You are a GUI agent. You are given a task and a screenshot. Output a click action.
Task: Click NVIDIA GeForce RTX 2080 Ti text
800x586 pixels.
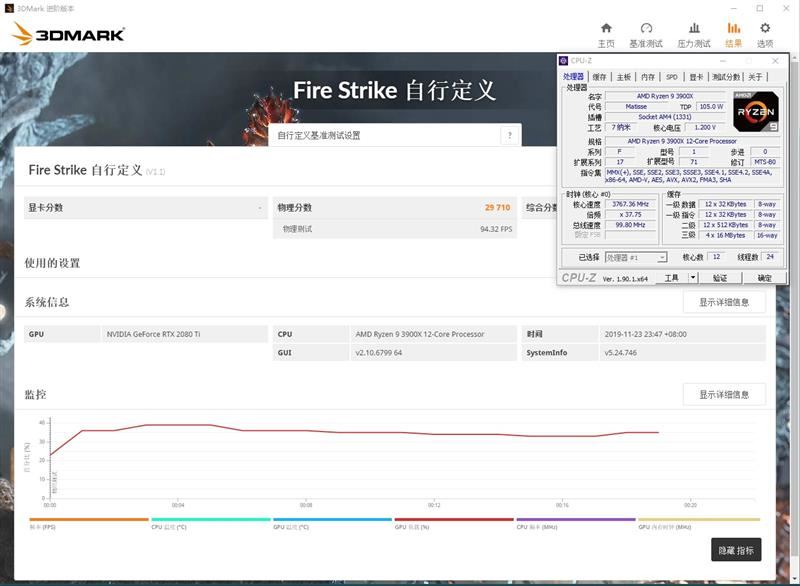(153, 334)
